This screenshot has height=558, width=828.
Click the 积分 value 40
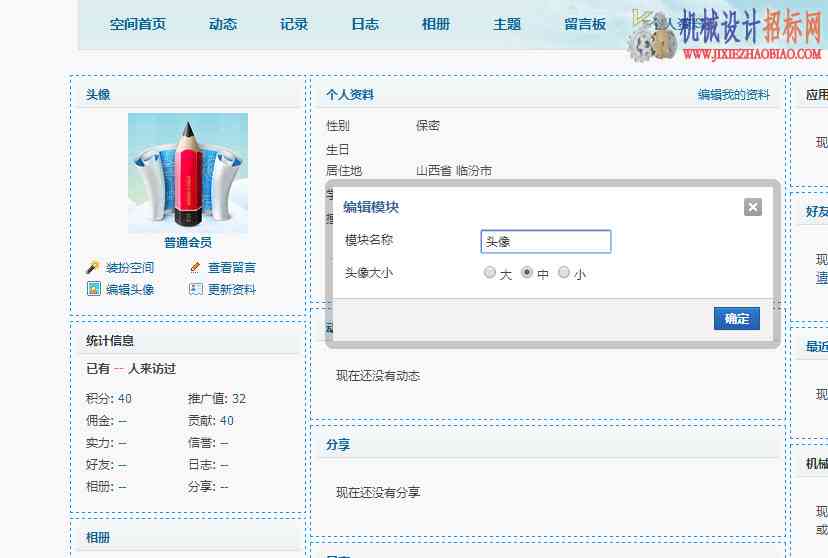(125, 399)
